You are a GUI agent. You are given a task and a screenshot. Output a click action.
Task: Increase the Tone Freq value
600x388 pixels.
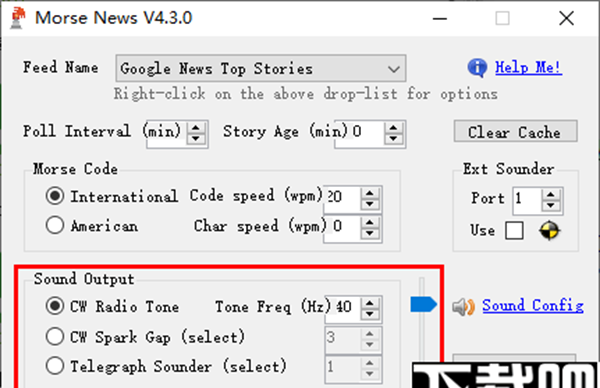pos(370,303)
